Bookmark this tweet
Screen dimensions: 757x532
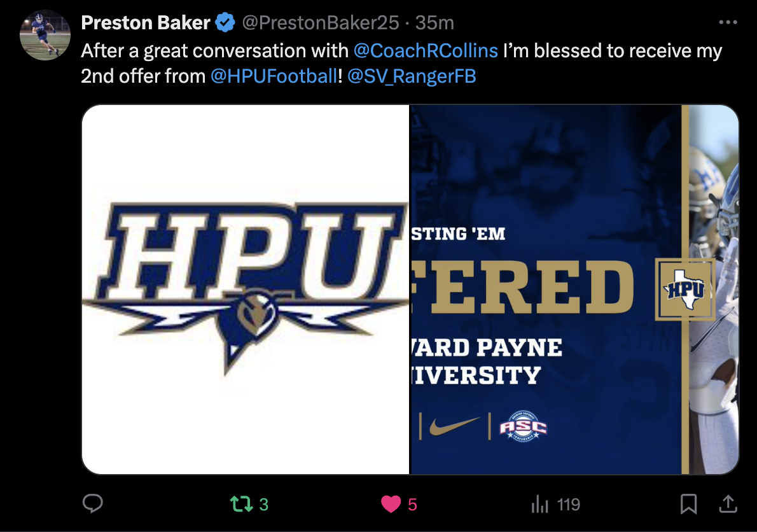click(688, 504)
